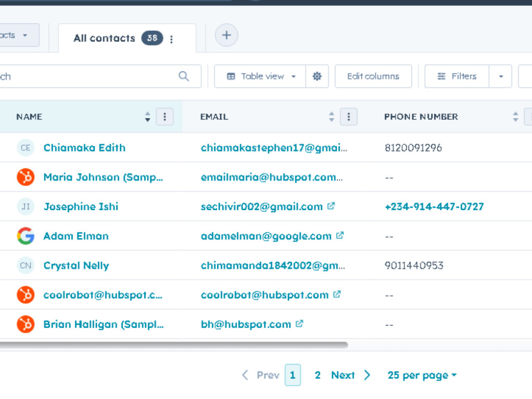Click the HubSpot avatar beside Brian Halligan
Viewport: 532px width, 399px height.
[x=26, y=325]
